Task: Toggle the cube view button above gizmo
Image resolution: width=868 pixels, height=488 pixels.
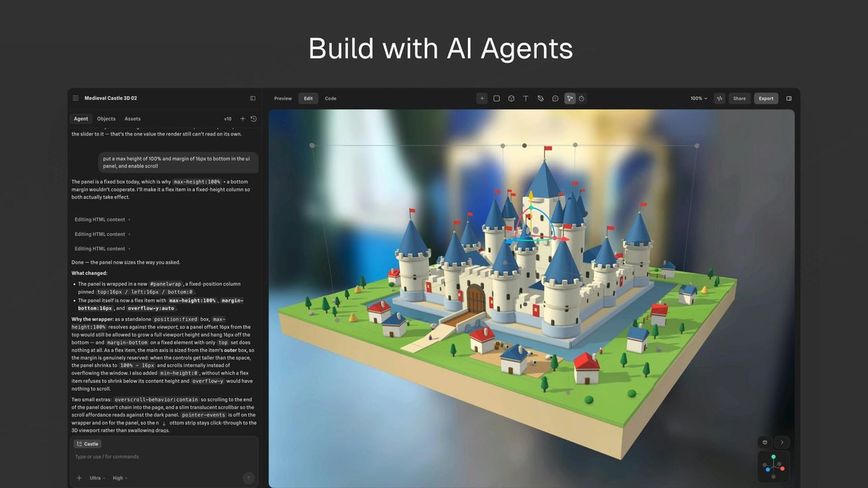Action: click(765, 442)
